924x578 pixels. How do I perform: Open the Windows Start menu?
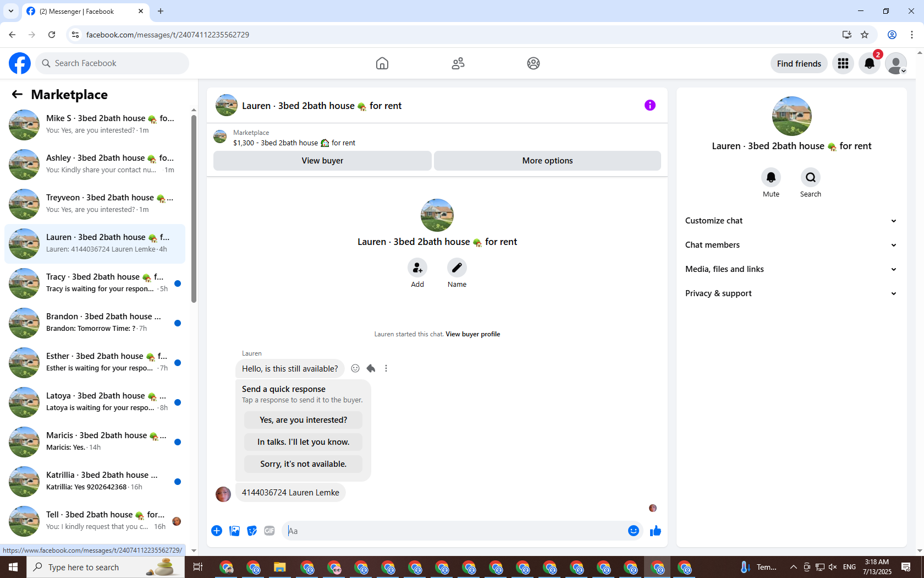tap(13, 567)
